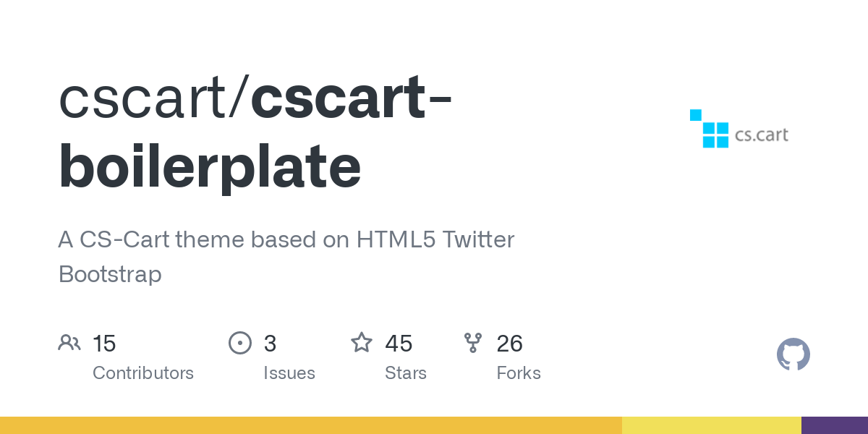
Task: Click the contributors people icon
Action: tap(69, 343)
